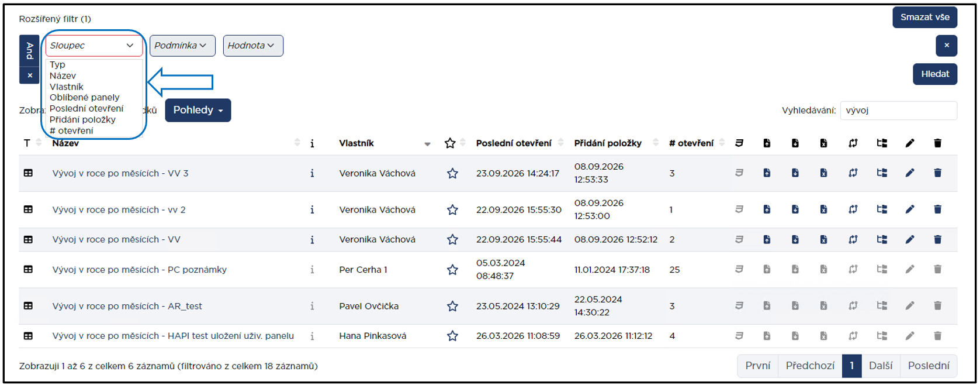Run the filter with the 'Hledat' button
This screenshot has height=385, width=980.
point(935,74)
